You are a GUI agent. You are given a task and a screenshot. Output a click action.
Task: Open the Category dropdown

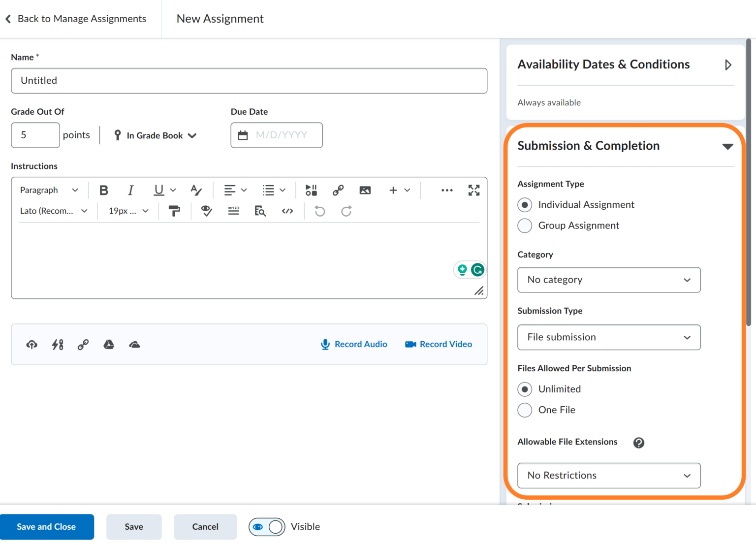tap(609, 280)
